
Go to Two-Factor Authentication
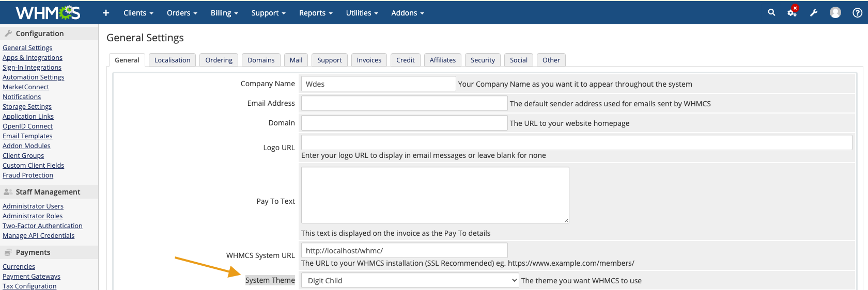click(42, 225)
